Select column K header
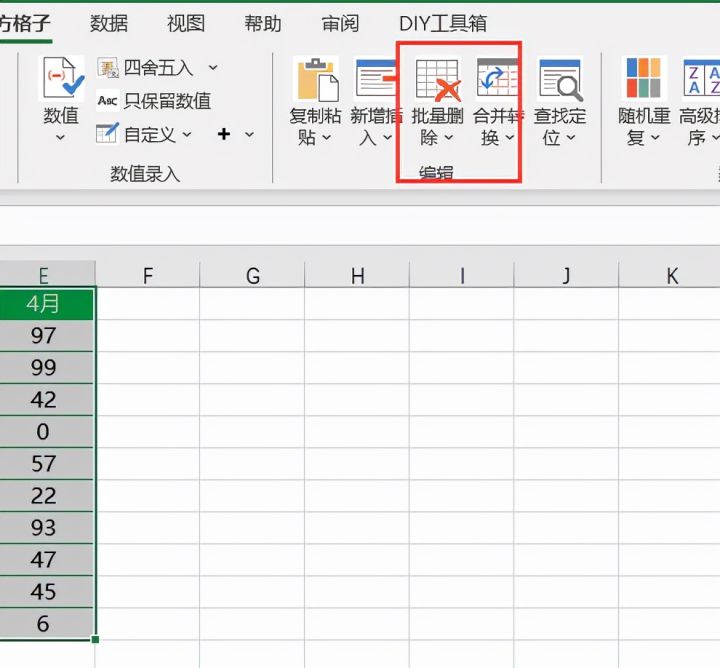The width and height of the screenshot is (720, 668). tap(669, 275)
